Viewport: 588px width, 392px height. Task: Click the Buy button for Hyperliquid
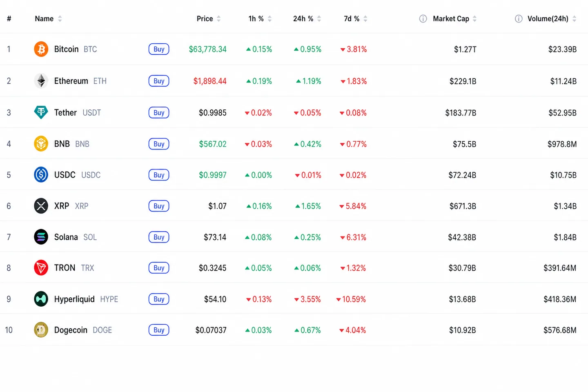[159, 299]
